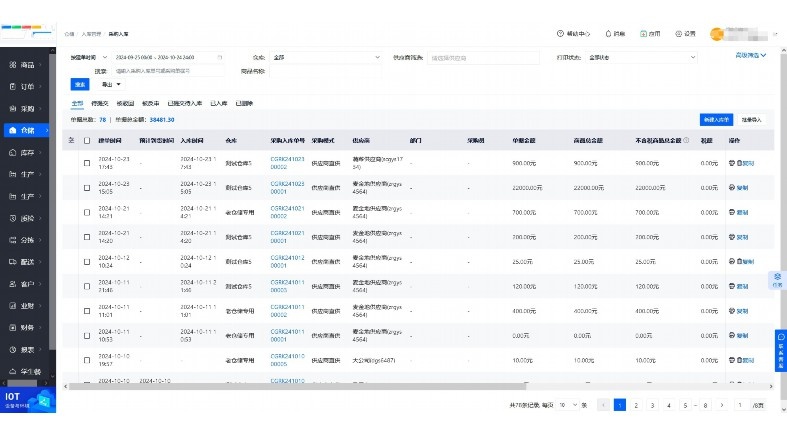Open the 配送 module in sidebar
The width and height of the screenshot is (787, 435).
(x=25, y=262)
